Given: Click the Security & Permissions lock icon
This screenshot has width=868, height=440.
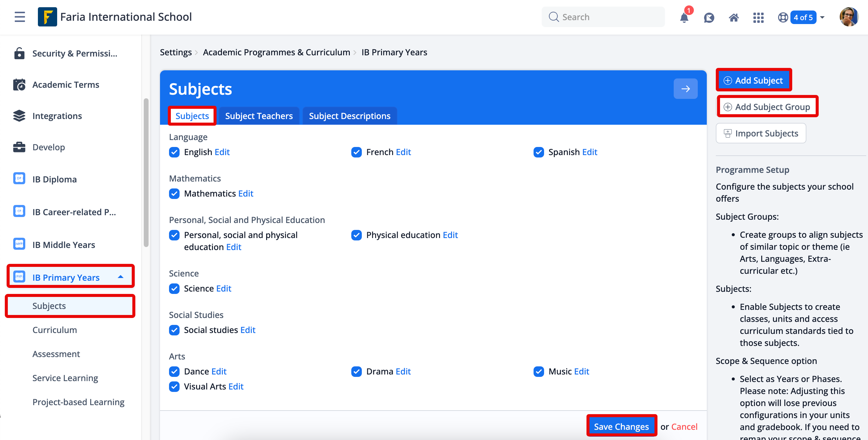Looking at the screenshot, I should (x=19, y=53).
